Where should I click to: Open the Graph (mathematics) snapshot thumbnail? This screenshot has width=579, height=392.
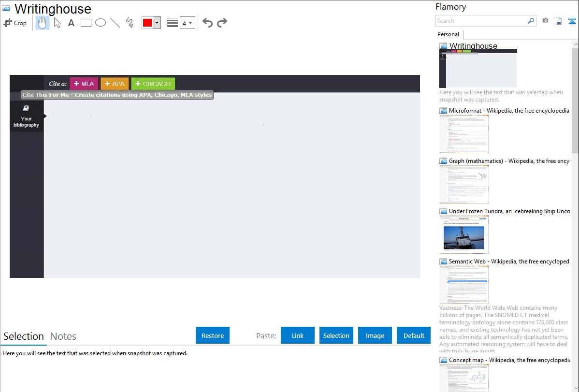[464, 184]
